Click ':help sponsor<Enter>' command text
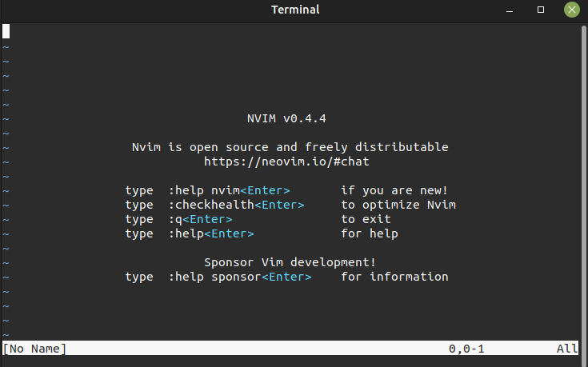 tap(240, 277)
